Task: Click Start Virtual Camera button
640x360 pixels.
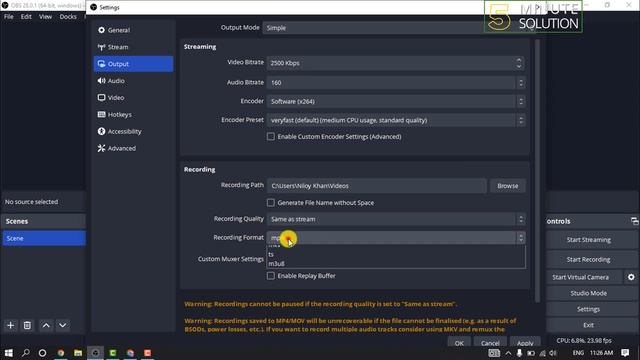Action: (x=580, y=277)
